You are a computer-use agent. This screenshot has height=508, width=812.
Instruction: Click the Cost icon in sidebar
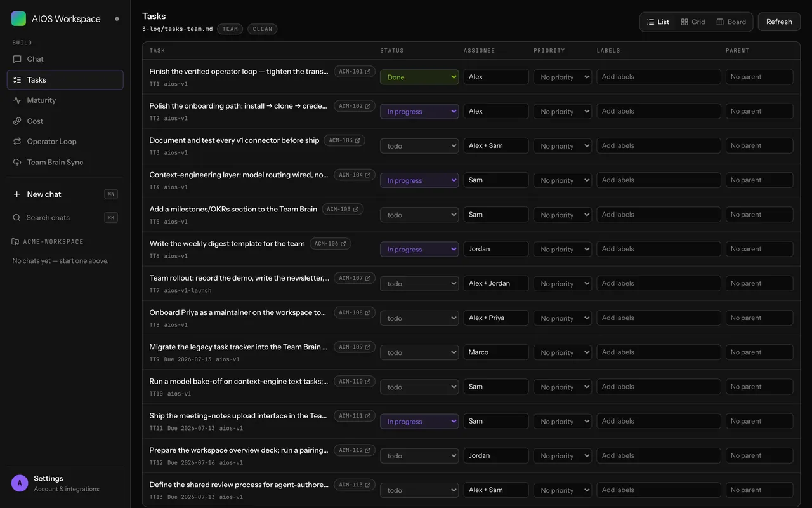[17, 121]
